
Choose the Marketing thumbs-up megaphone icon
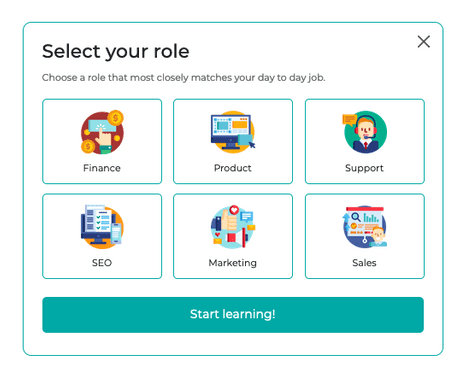point(233,227)
